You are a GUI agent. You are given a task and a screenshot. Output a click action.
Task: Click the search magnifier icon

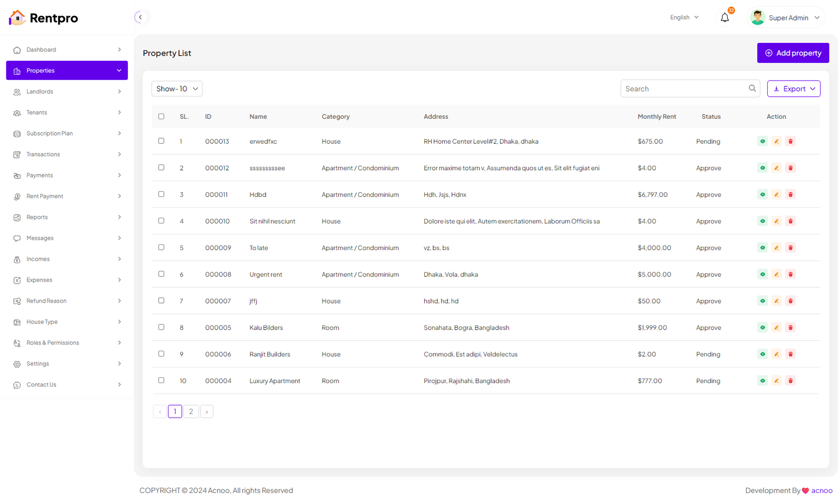tap(752, 88)
